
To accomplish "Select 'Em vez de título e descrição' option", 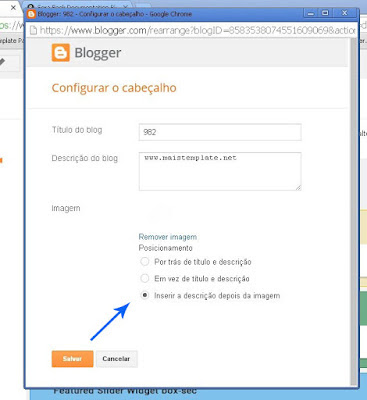I will pos(144,278).
